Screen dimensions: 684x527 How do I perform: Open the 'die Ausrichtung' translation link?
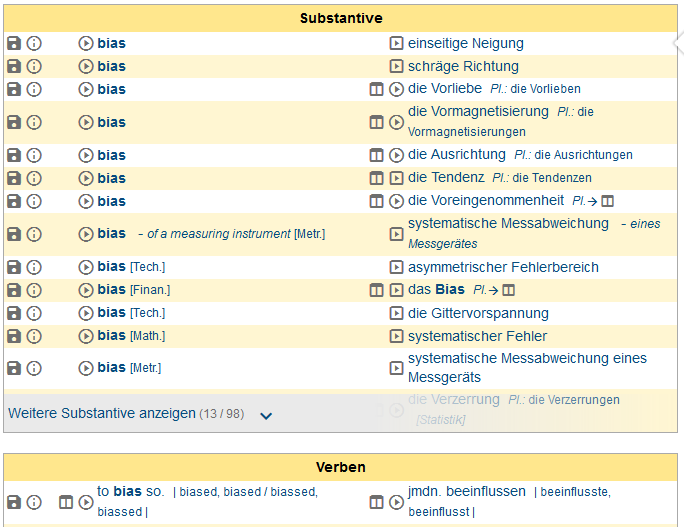pos(457,154)
